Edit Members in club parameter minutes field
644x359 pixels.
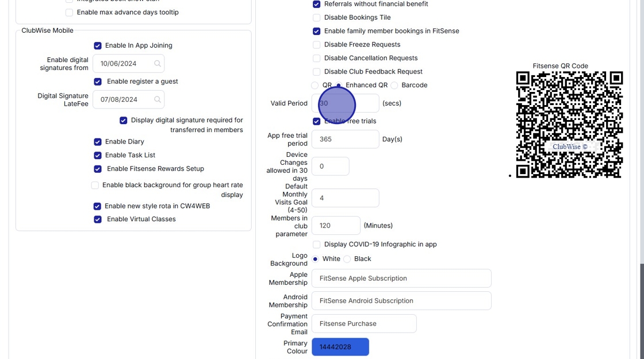pos(336,226)
